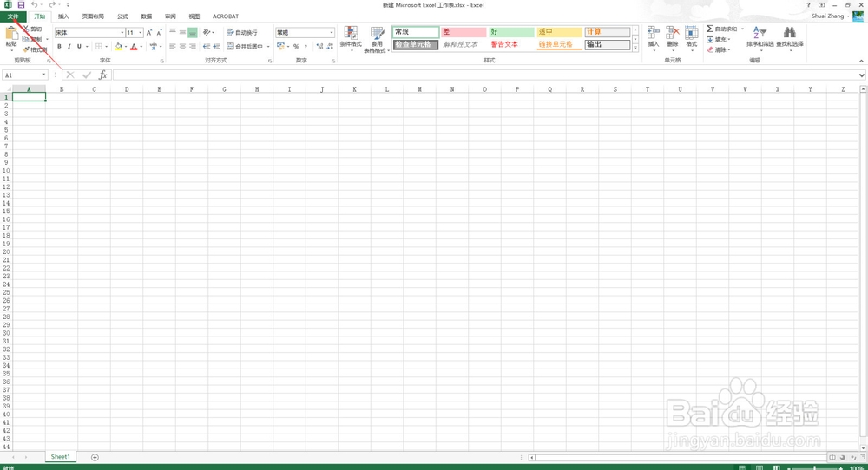The image size is (868, 470).
Task: Click the add new sheet plus icon
Action: [95, 457]
